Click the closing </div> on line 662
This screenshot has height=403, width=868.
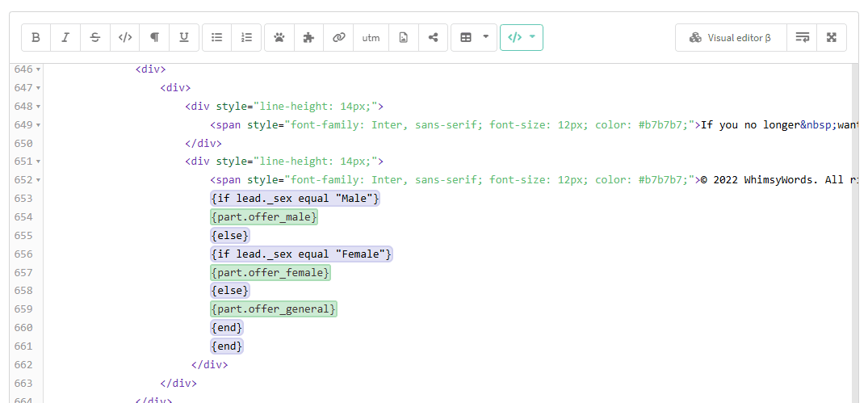(209, 365)
